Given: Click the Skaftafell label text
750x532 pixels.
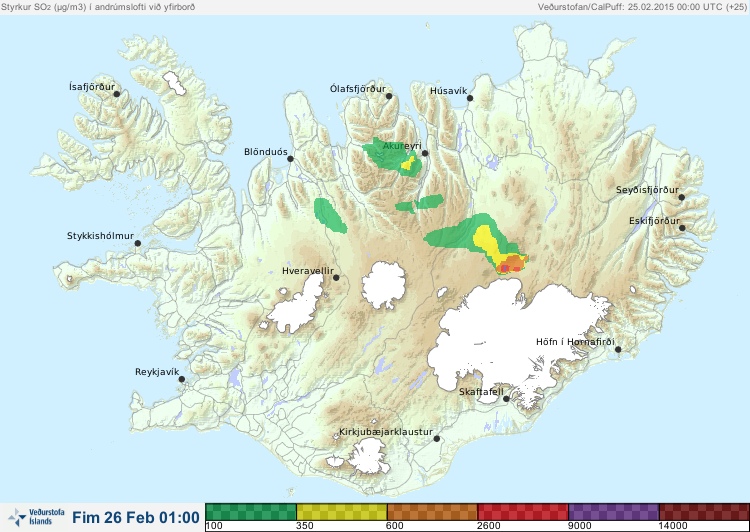Looking at the screenshot, I should (481, 392).
